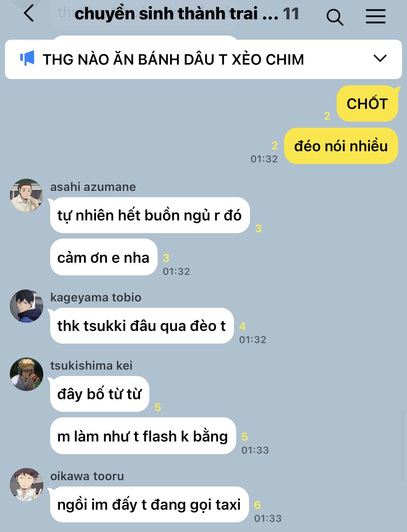The width and height of the screenshot is (407, 532).
Task: Open pinned announcement THG NÀO ĂN BÁNH DÂU
Action: pos(203,59)
